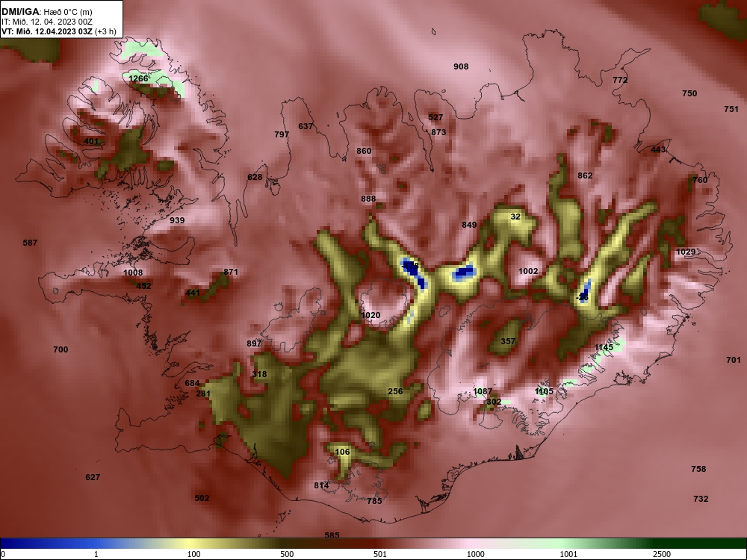Click the 441 value label
747x560 pixels.
(x=193, y=293)
